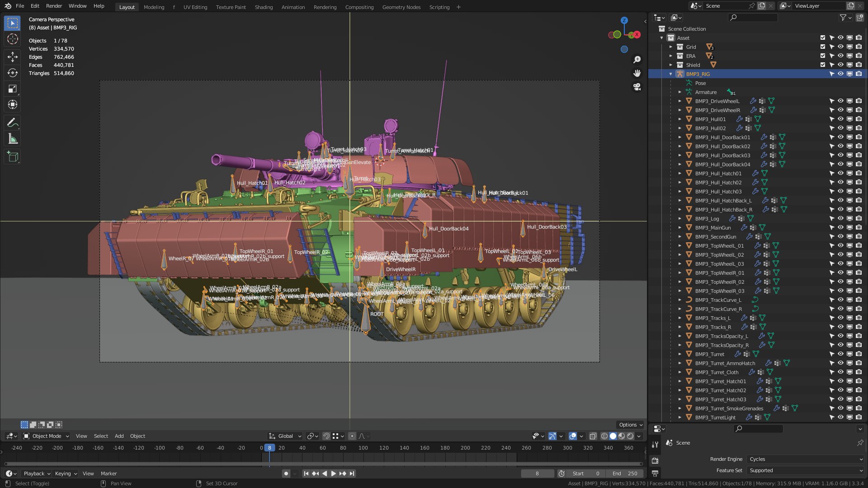Screen dimensions: 868x488
Task: Jump to the timeline start frame
Action: 306,474
